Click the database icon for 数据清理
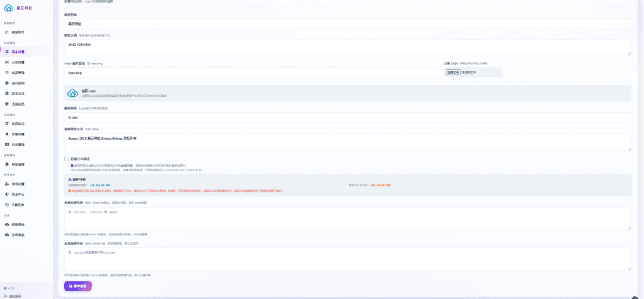The width and height of the screenshot is (644, 299). coord(7,164)
